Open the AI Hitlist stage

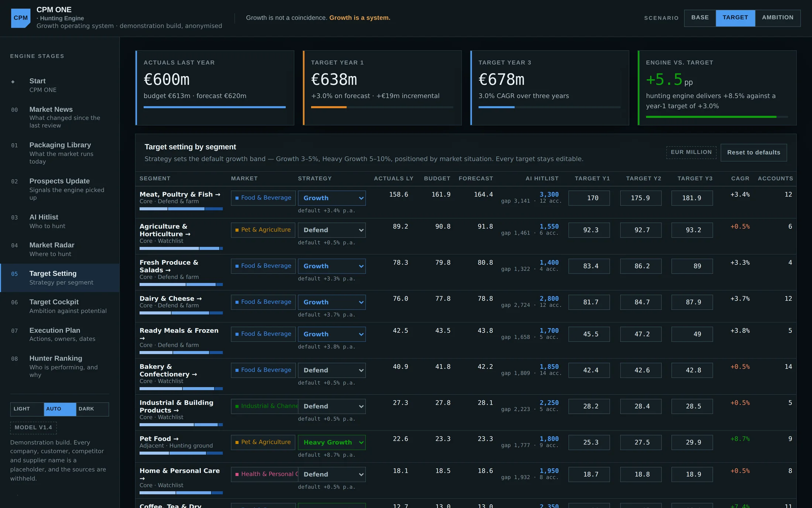60,221
